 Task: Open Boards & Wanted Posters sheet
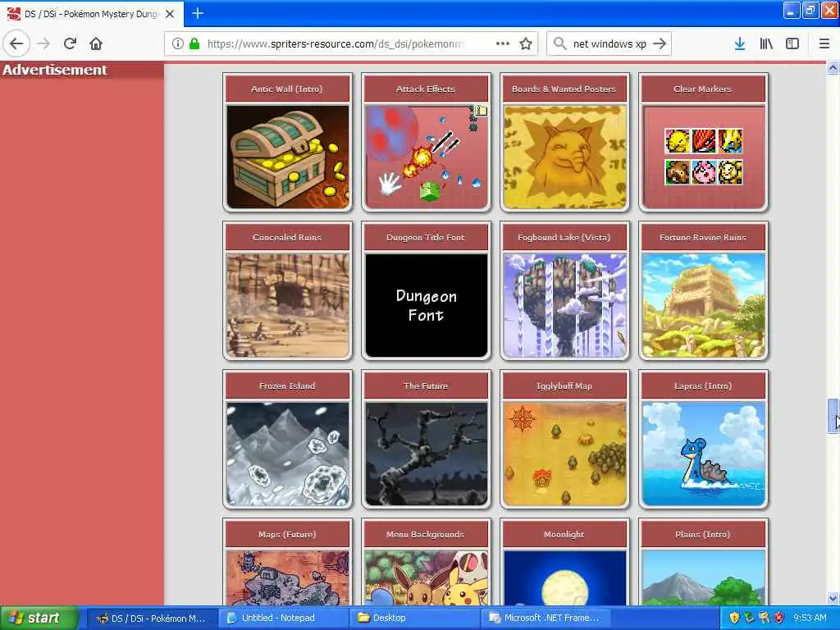pyautogui.click(x=564, y=142)
